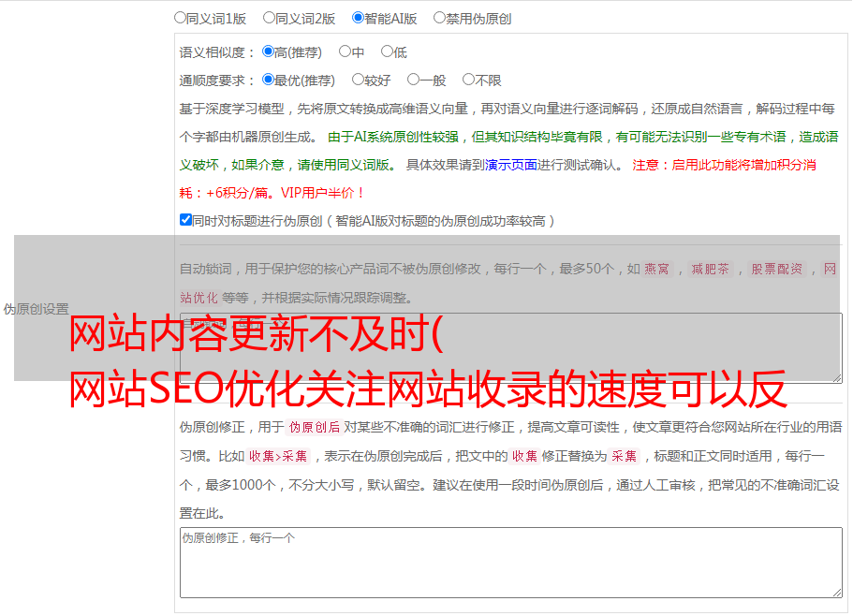This screenshot has height=616, width=853.
Task: Click the 股票配资 example keyword
Action: tap(776, 269)
